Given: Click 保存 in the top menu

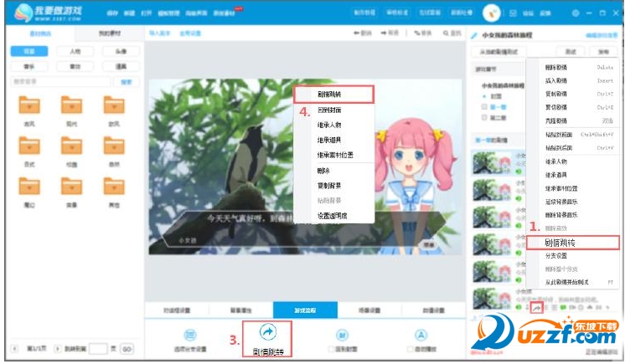Looking at the screenshot, I should (x=112, y=13).
